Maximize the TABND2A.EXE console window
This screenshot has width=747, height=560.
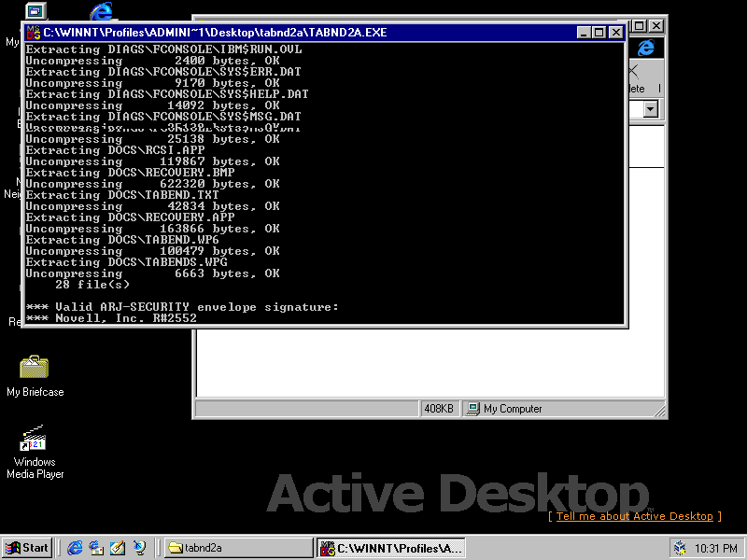coord(599,33)
